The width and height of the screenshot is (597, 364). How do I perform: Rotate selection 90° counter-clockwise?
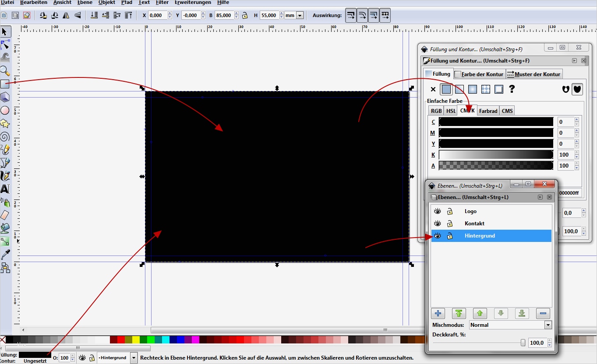[x=43, y=15]
